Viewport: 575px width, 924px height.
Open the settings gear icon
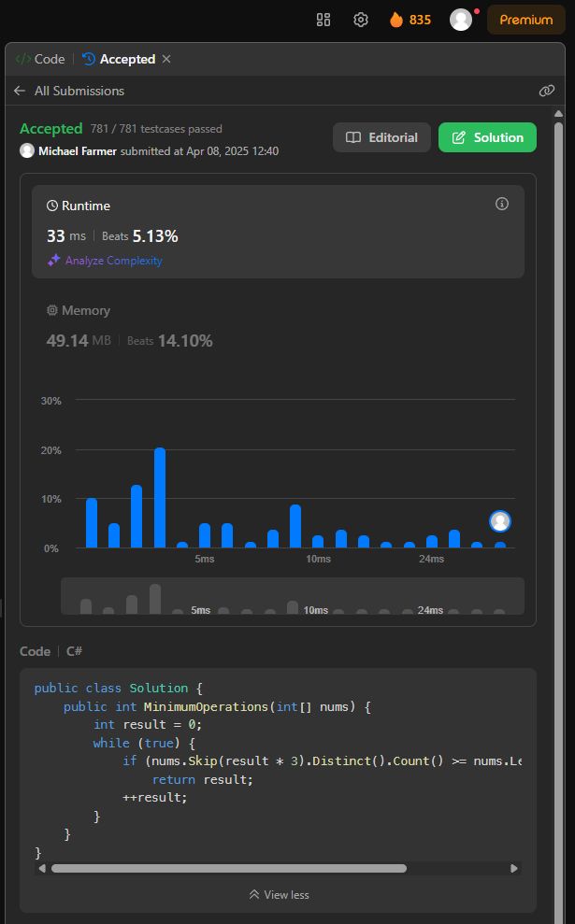pyautogui.click(x=361, y=20)
